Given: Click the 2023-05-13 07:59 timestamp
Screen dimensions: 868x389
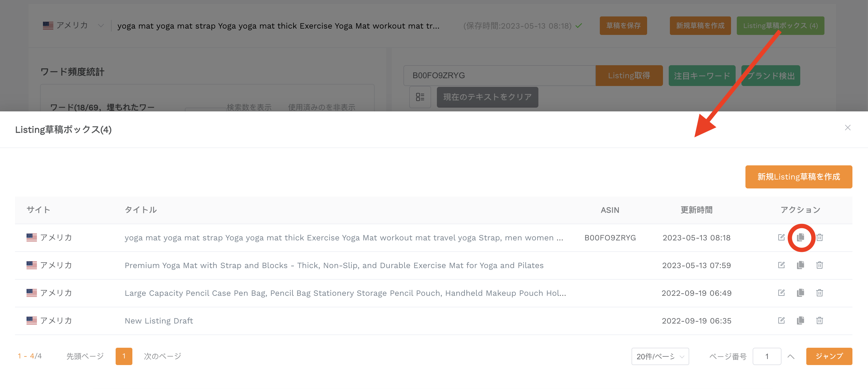Looking at the screenshot, I should coord(696,265).
